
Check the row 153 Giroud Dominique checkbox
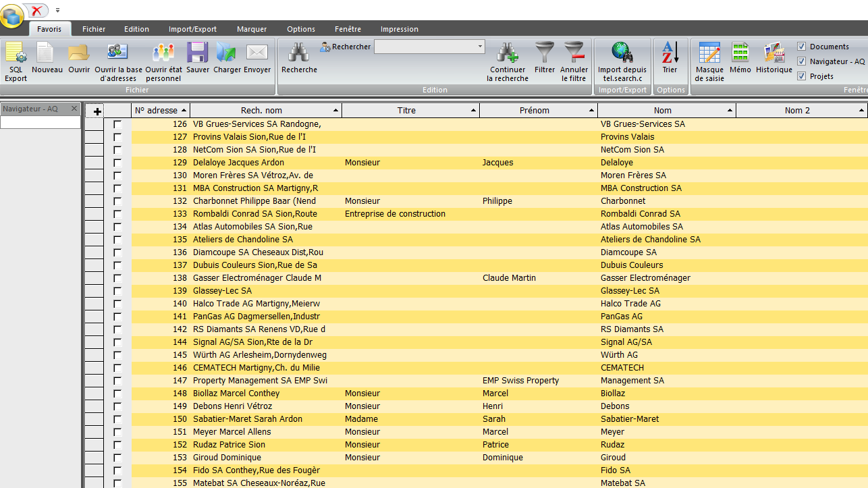click(x=117, y=458)
